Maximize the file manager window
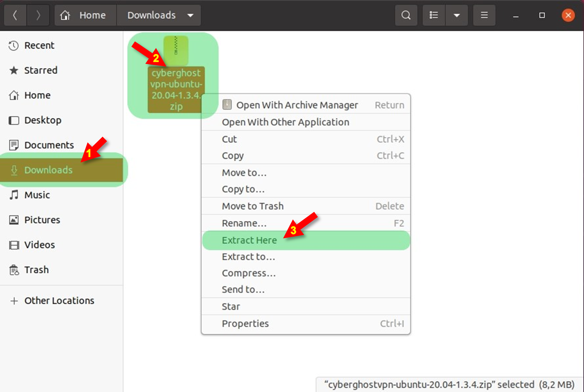584x392 pixels. pos(542,15)
